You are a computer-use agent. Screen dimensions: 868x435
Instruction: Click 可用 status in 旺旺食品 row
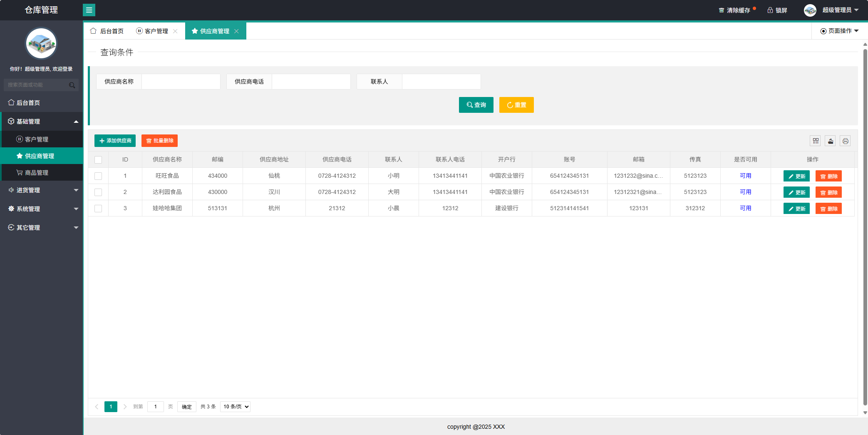(x=745, y=176)
